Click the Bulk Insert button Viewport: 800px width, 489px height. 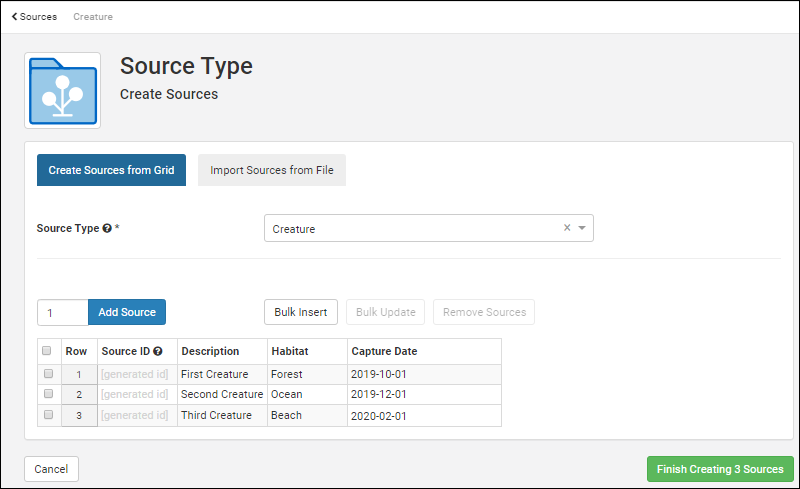[301, 312]
